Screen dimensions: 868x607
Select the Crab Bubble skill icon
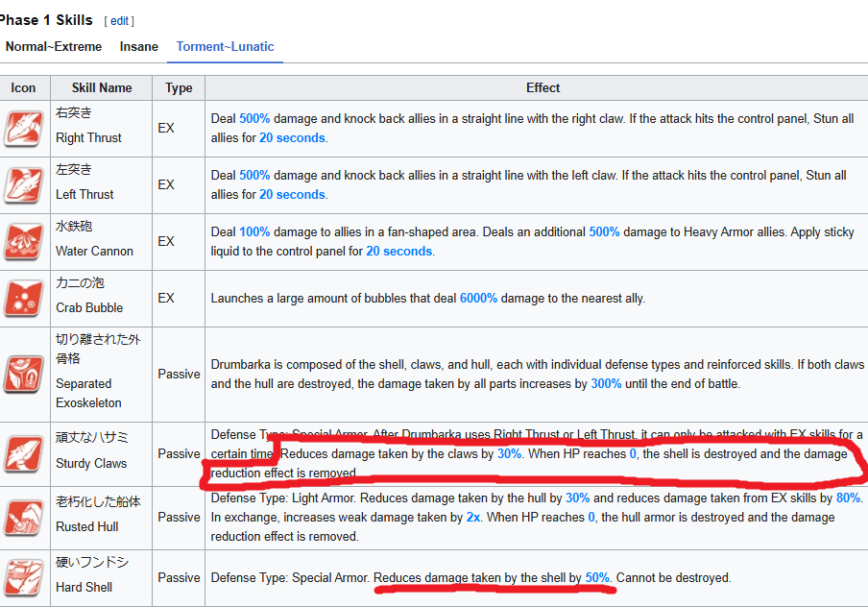(x=23, y=298)
